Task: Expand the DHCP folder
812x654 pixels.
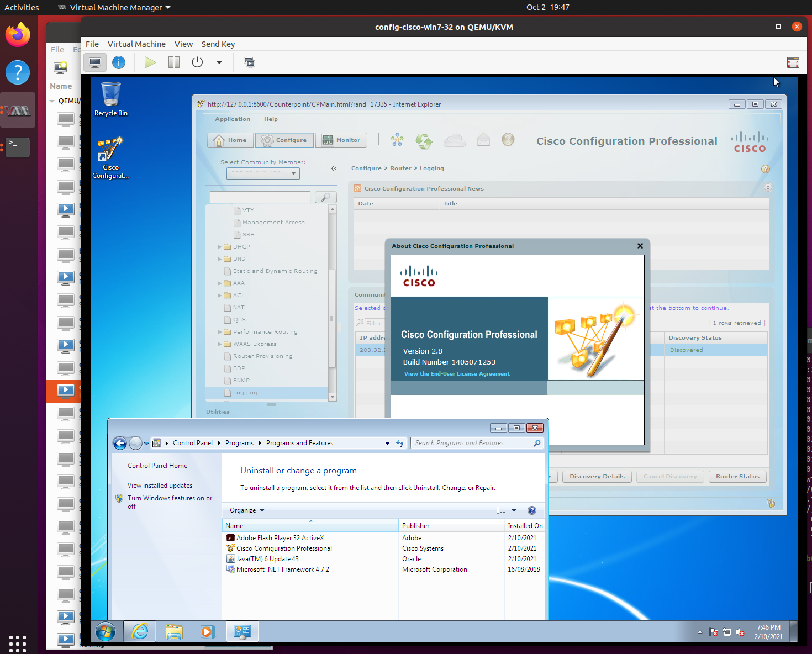Action: 220,247
